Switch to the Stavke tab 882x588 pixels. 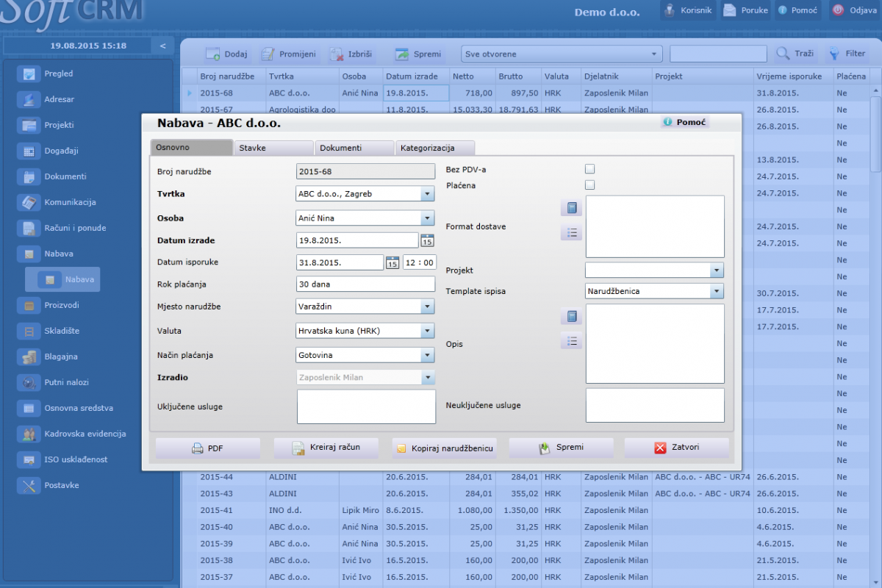click(274, 148)
